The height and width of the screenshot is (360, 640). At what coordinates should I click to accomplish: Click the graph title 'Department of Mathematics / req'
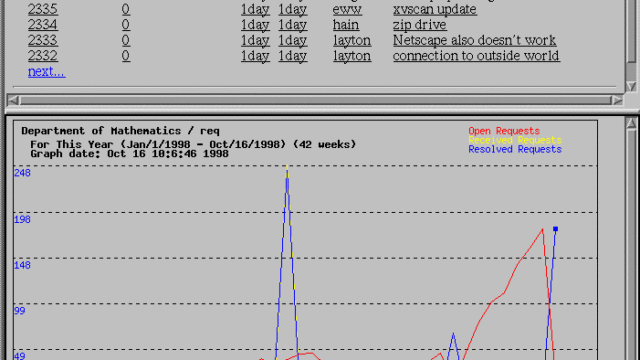tap(120, 131)
